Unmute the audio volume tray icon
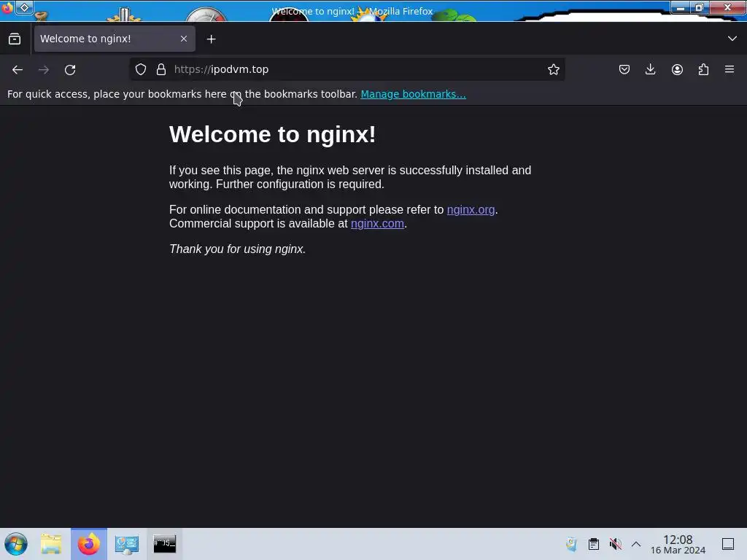This screenshot has height=560, width=747. click(x=615, y=544)
